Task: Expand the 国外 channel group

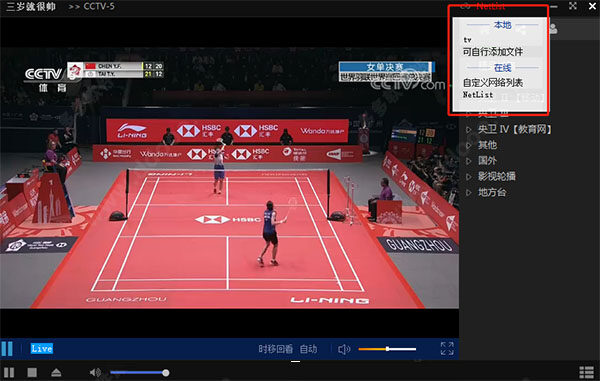Action: click(487, 161)
